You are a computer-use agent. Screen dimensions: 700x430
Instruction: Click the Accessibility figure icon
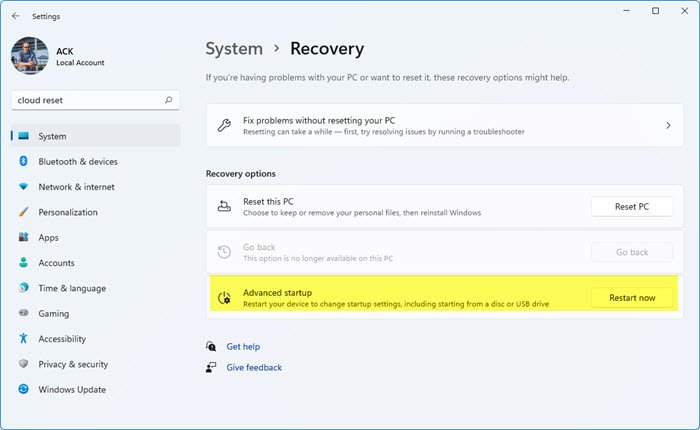click(x=24, y=338)
